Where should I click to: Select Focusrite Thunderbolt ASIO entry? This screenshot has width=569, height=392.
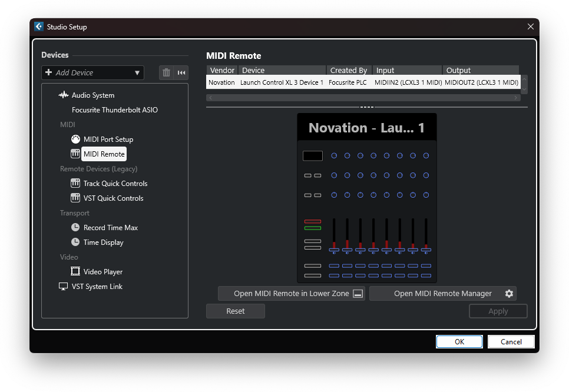[x=115, y=110]
